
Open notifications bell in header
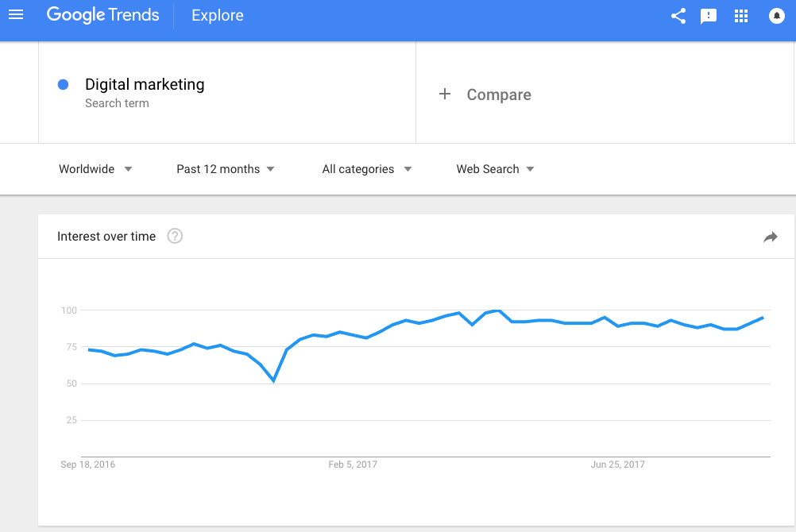click(776, 16)
